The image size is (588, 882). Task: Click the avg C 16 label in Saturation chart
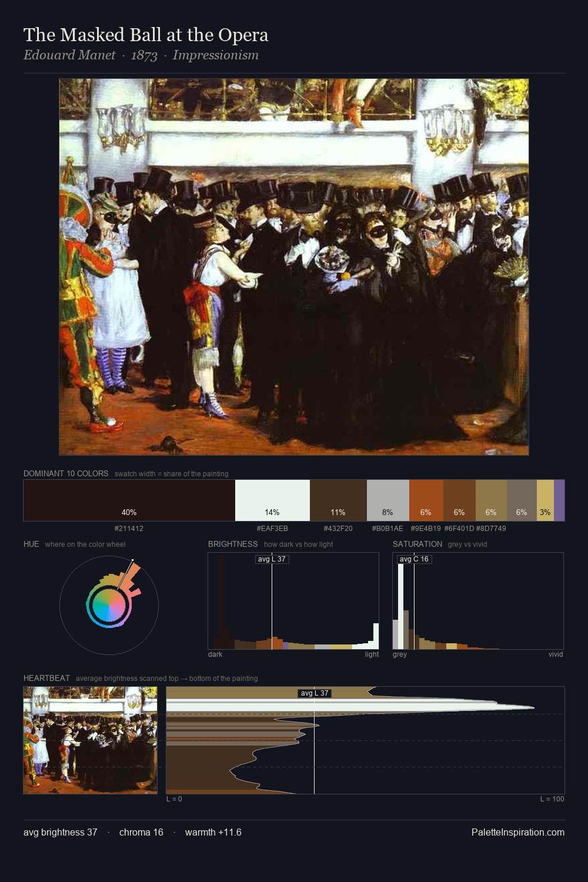pyautogui.click(x=414, y=559)
